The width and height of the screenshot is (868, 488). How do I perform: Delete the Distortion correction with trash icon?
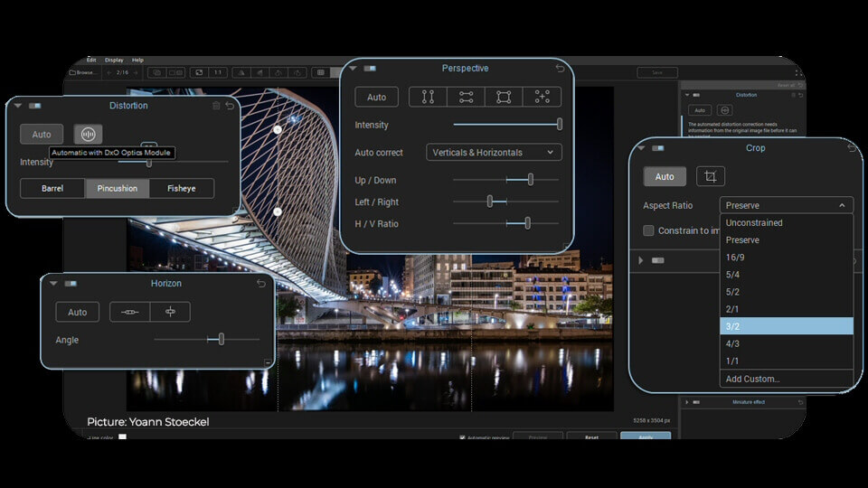pos(216,105)
